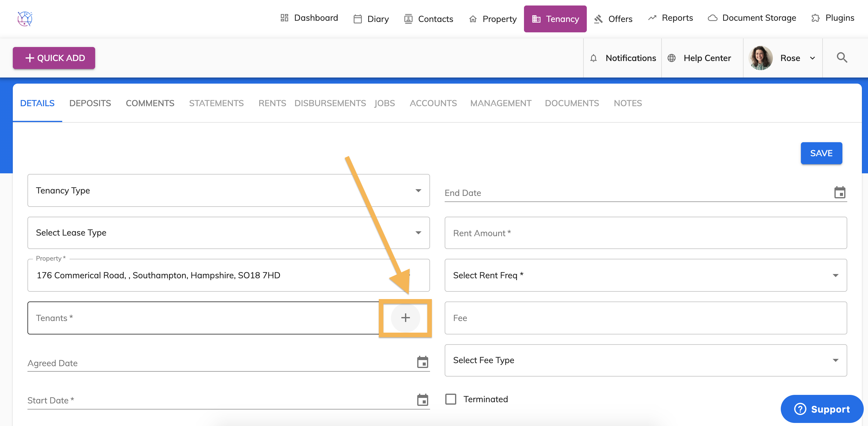Open Agreed Date calendar icon
This screenshot has height=426, width=868.
pos(422,362)
